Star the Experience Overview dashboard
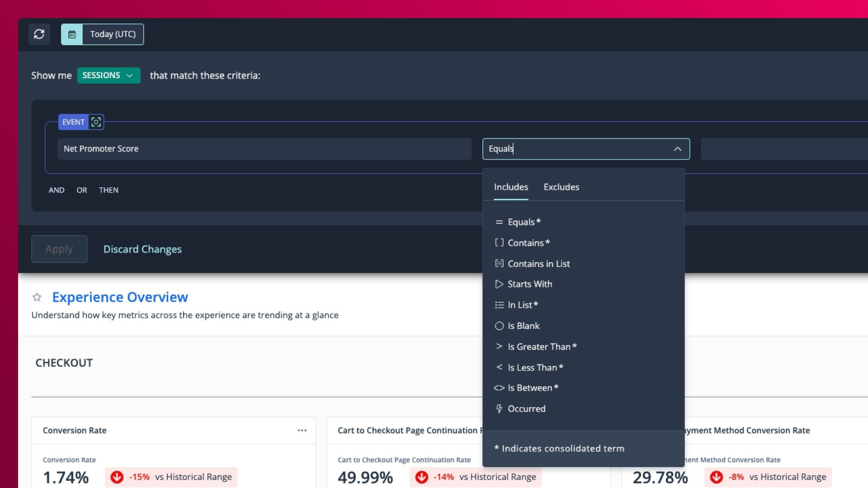 37,297
